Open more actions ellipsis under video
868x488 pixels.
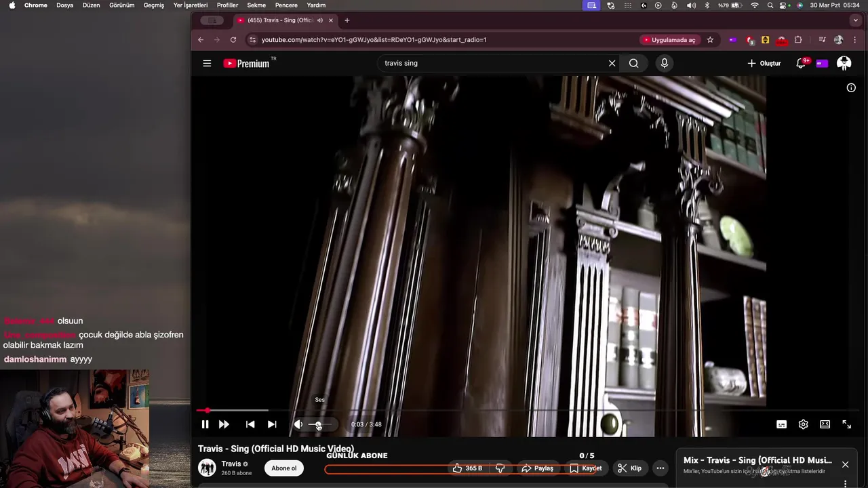[660, 468]
